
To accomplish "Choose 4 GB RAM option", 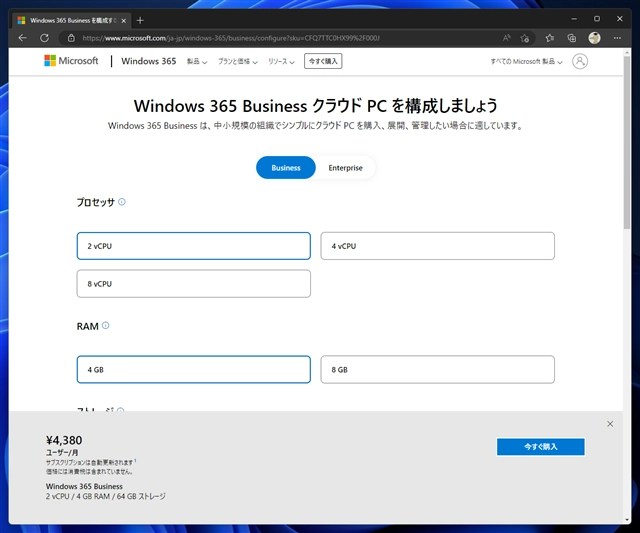I will click(193, 369).
